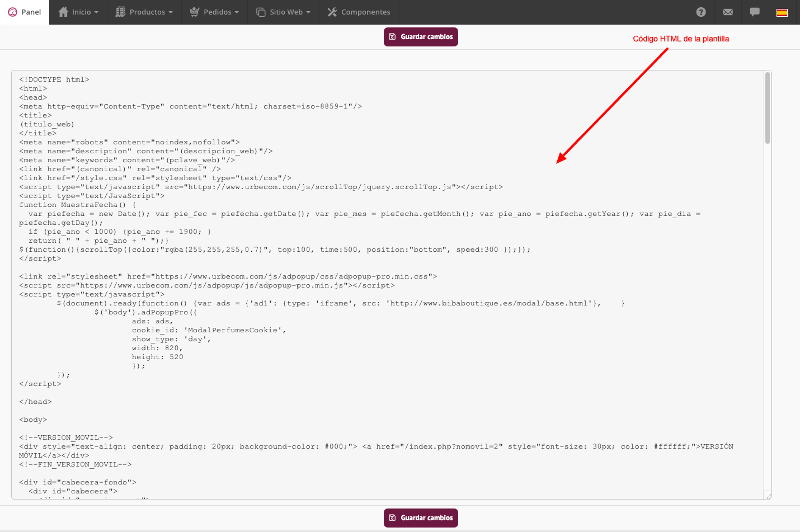
Task: Click the canonical link tag line
Action: coord(120,169)
